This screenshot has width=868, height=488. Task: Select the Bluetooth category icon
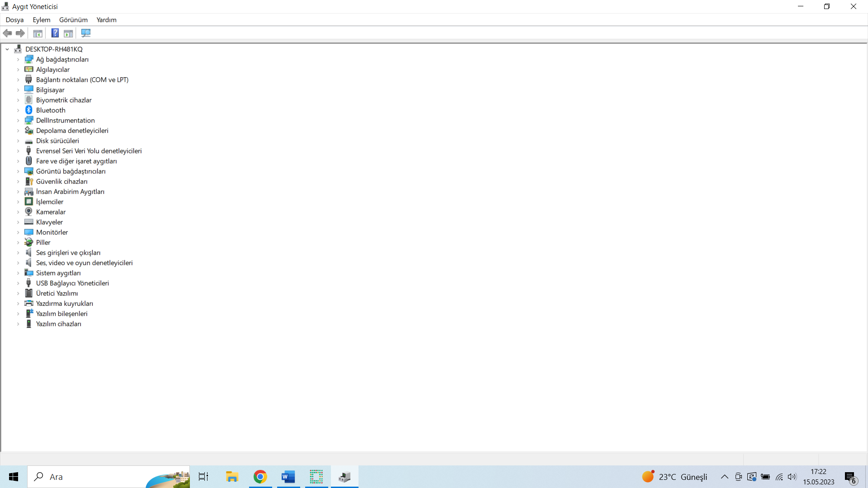(x=29, y=110)
